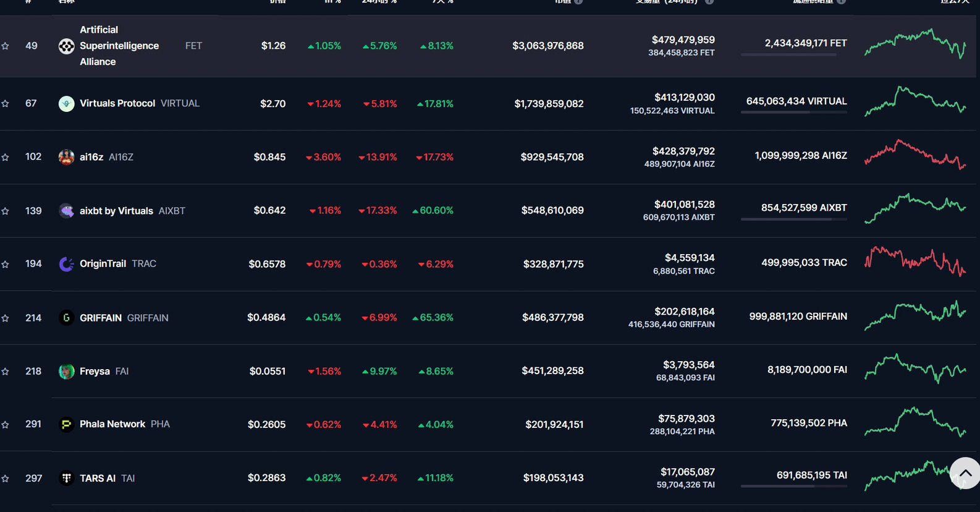The image size is (980, 512).
Task: Click OriginTrail price $0.6578
Action: pos(267,264)
